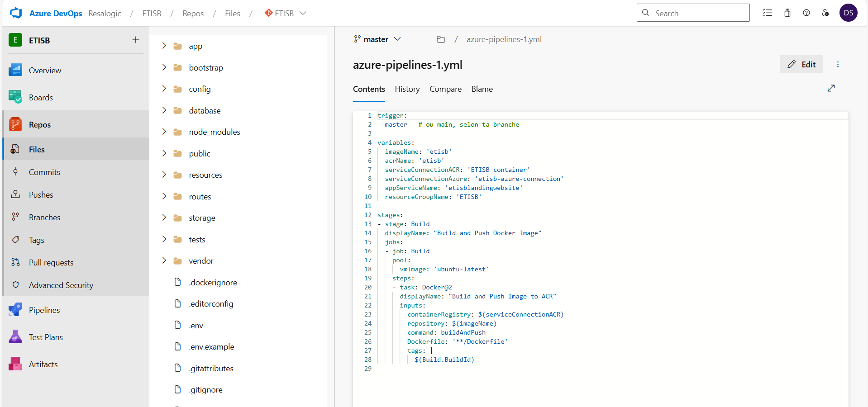Image resolution: width=868 pixels, height=407 pixels.
Task: Switch to the Compare tab
Action: [446, 89]
